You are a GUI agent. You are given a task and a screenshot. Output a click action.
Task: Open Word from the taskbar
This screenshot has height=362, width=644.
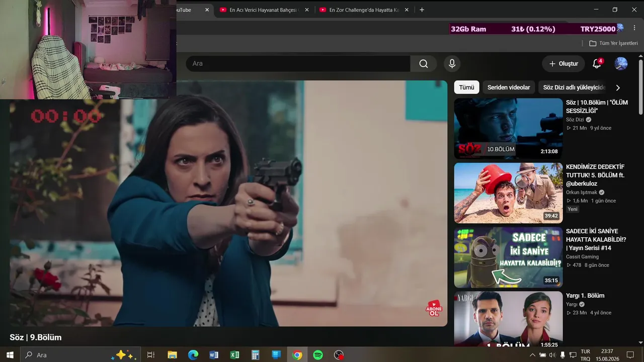[x=214, y=355]
